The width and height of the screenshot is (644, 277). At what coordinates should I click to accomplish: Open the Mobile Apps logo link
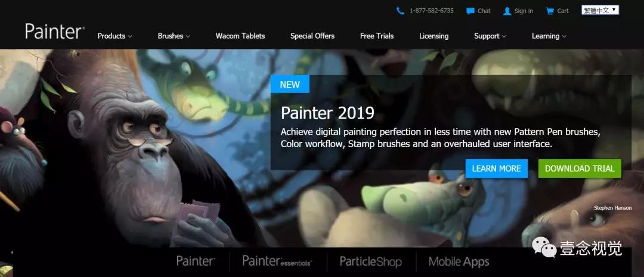tap(459, 262)
